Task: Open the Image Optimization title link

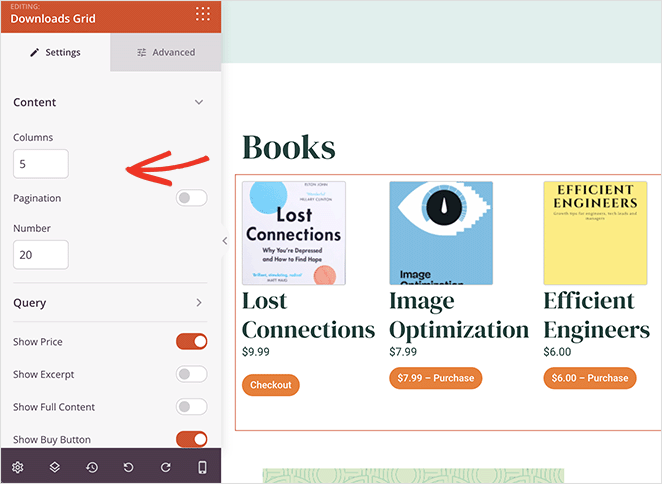Action: (459, 316)
